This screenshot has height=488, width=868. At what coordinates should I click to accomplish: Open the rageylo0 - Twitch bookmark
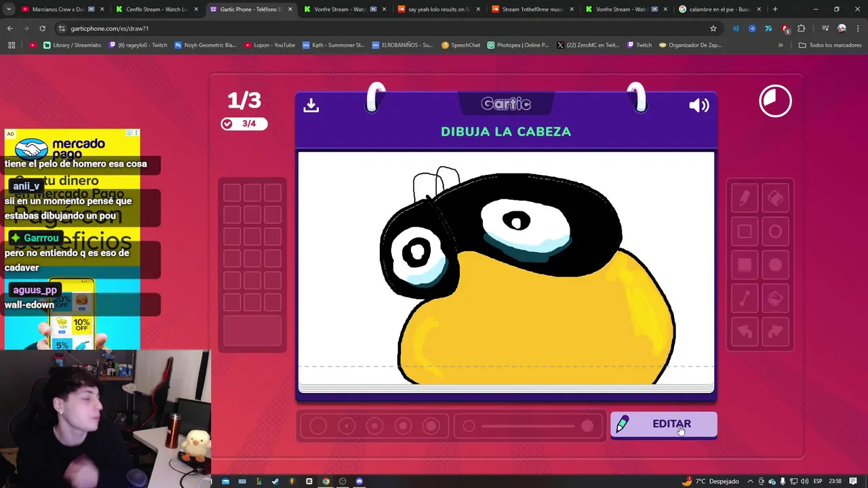(138, 45)
